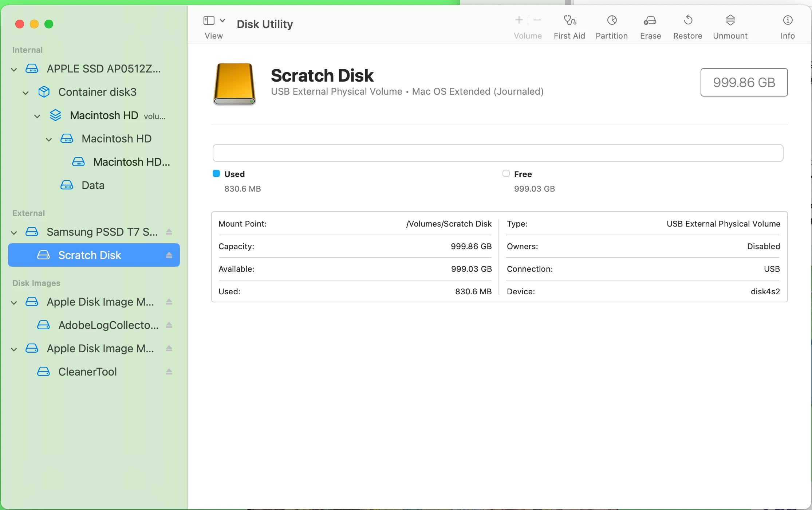This screenshot has height=510, width=812.
Task: Open the Info panel
Action: [788, 21]
